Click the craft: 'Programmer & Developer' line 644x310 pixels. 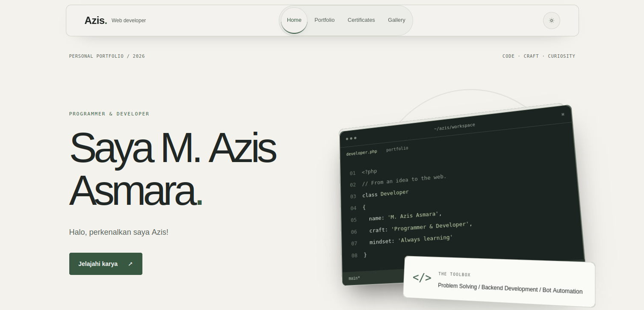click(421, 227)
